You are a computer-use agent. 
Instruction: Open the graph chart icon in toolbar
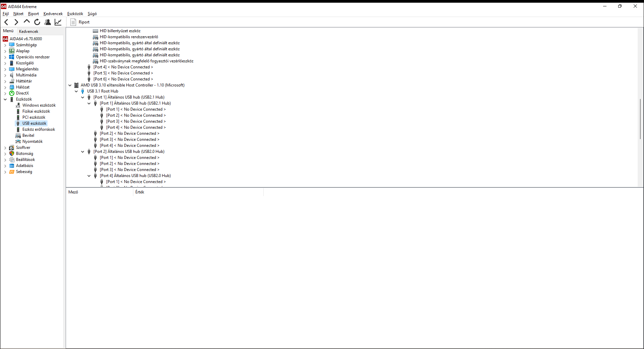58,22
